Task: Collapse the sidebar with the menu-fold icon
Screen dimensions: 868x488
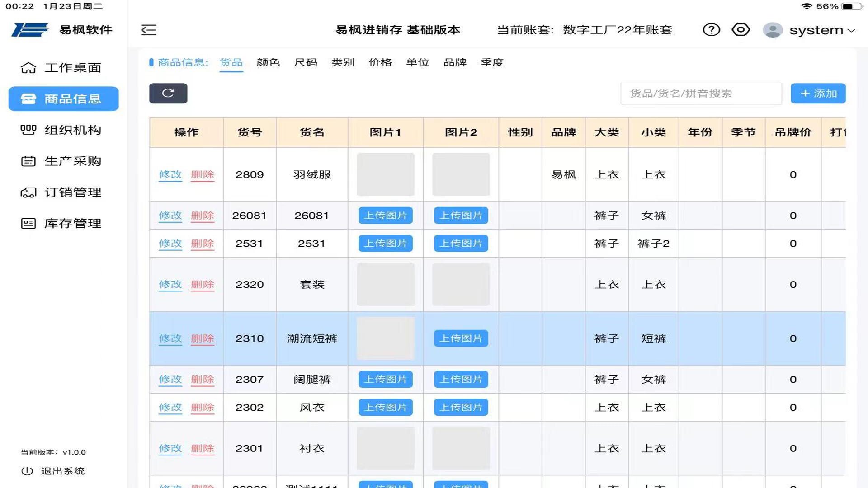Action: [148, 30]
